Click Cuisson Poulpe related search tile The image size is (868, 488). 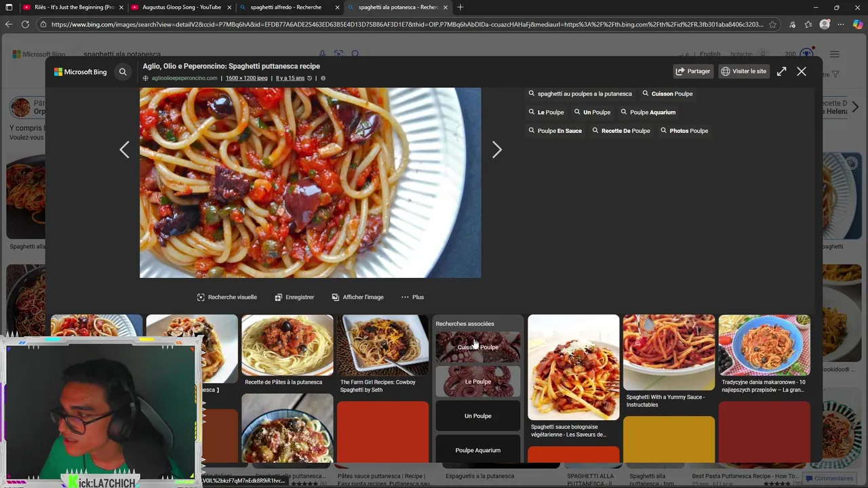pyautogui.click(x=478, y=347)
